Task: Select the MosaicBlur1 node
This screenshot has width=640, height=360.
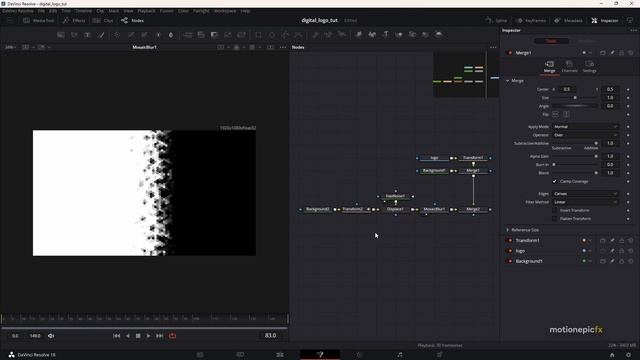Action: (x=434, y=209)
